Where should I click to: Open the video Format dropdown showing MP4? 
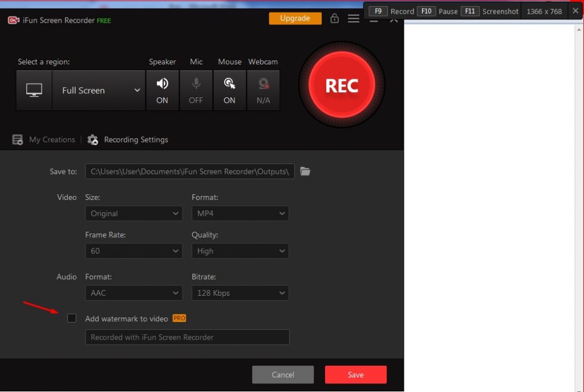tap(240, 214)
